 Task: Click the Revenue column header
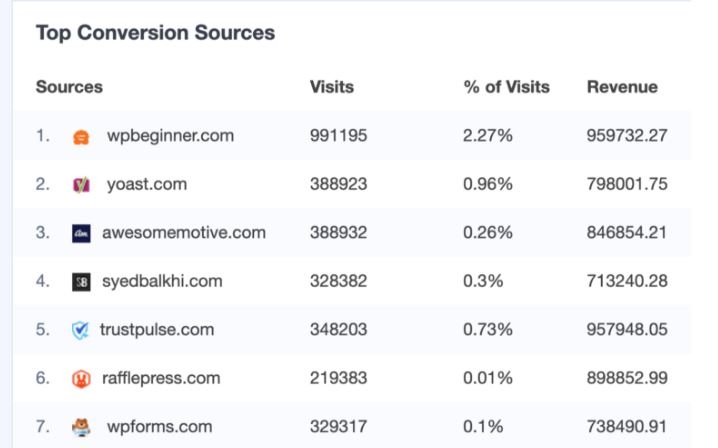click(x=622, y=87)
